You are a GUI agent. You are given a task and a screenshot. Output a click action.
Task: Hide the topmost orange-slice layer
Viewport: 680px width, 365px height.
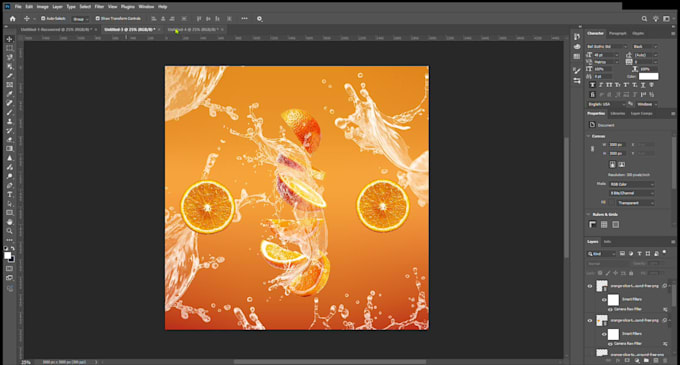(x=590, y=286)
